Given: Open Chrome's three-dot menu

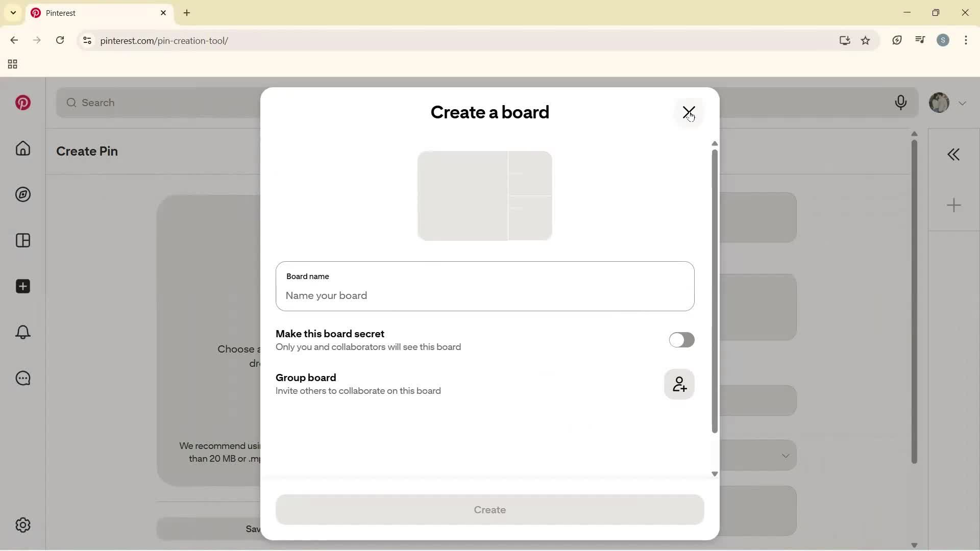Looking at the screenshot, I should 966,40.
